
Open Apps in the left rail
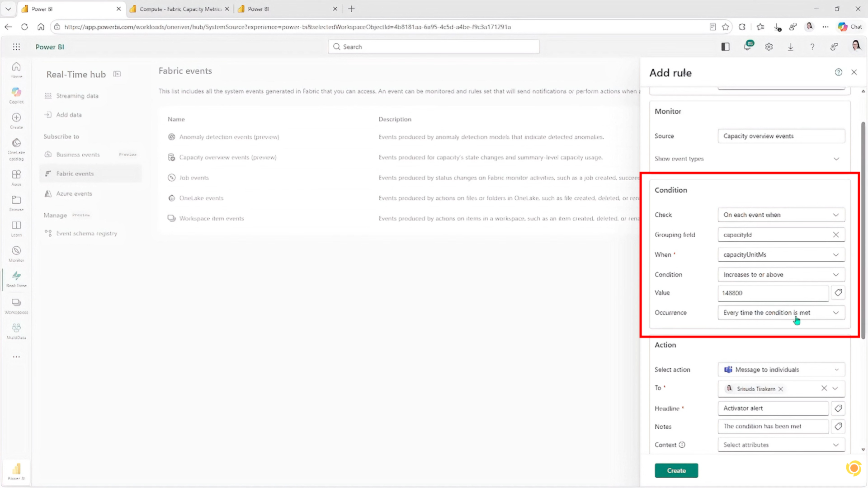(x=16, y=178)
